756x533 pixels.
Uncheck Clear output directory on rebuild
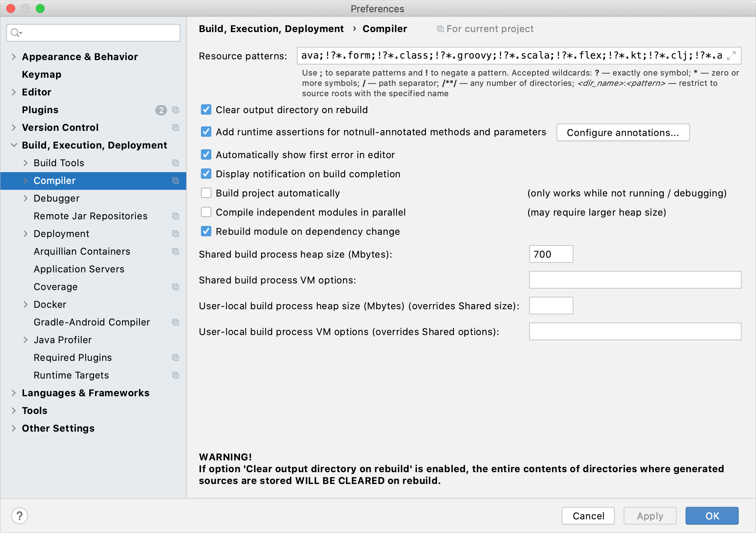[x=206, y=110]
